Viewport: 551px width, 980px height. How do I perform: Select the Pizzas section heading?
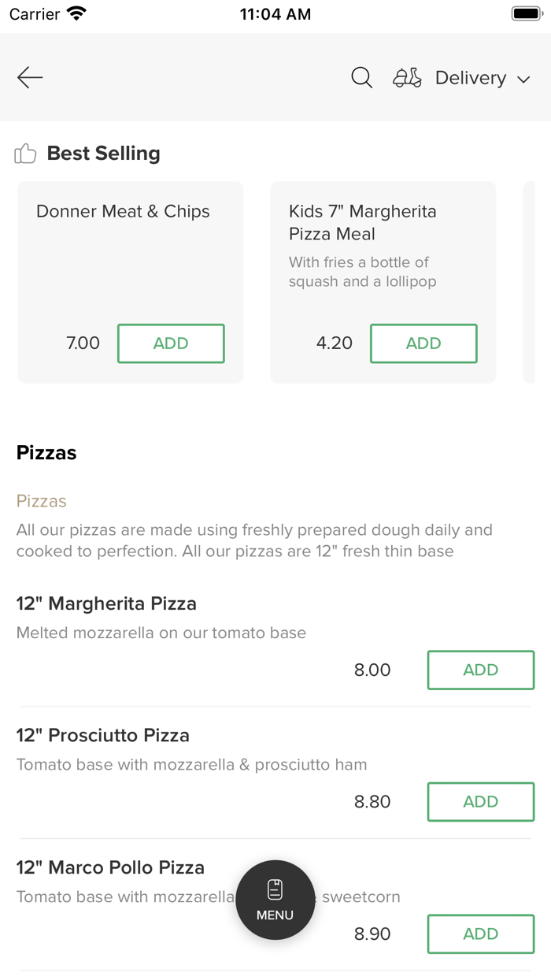pyautogui.click(x=46, y=453)
